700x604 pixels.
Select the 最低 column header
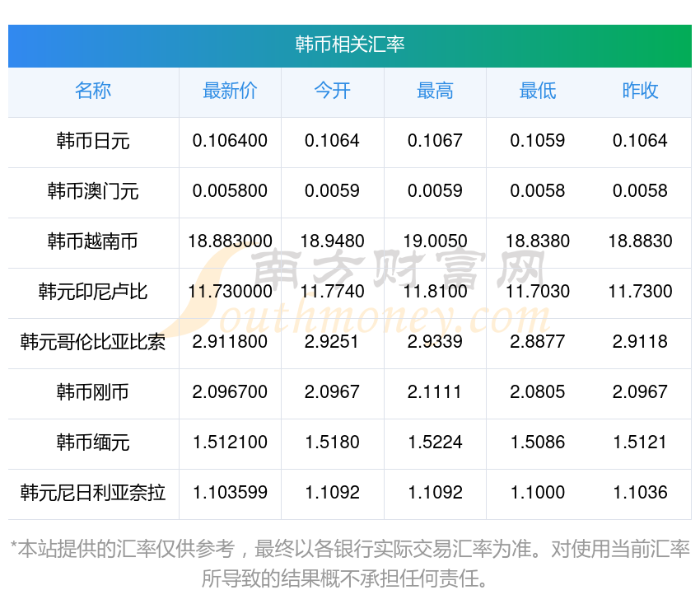[538, 91]
